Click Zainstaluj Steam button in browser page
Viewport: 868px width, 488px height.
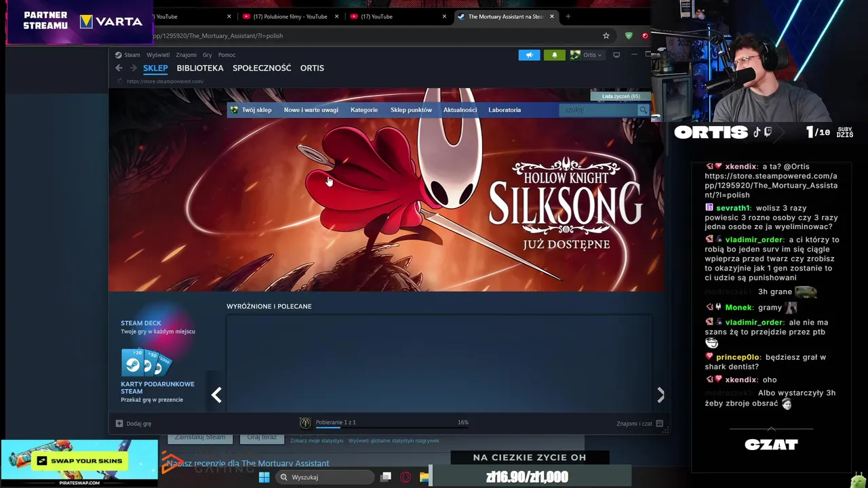(x=200, y=438)
